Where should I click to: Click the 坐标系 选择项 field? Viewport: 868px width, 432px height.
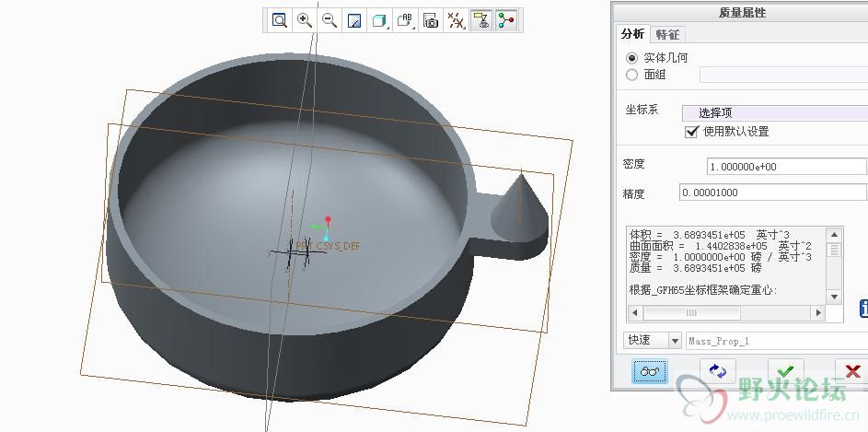[x=774, y=113]
